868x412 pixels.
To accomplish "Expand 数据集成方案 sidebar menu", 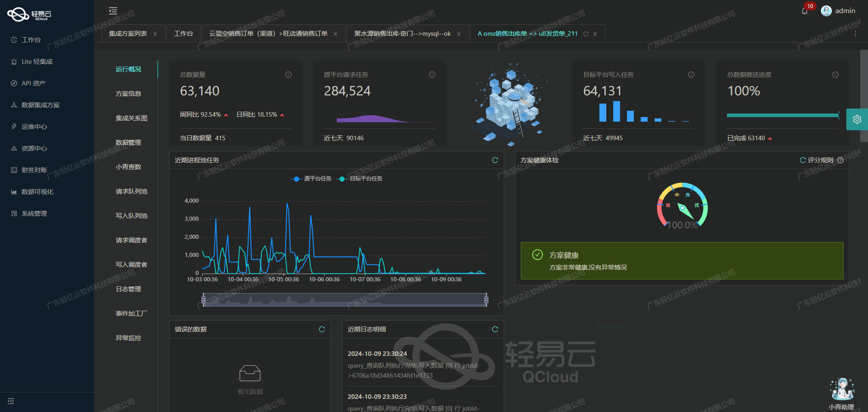I will [x=47, y=105].
